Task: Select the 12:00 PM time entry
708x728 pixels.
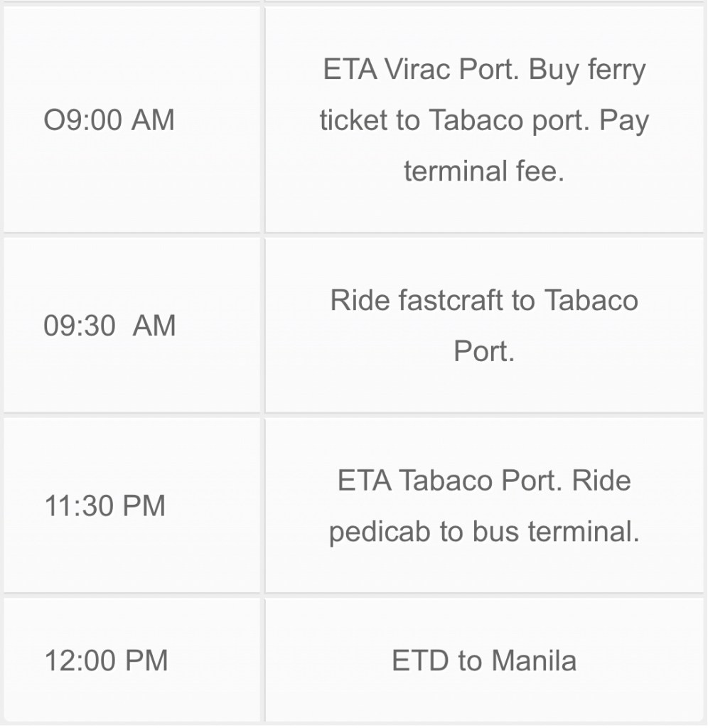Action: click(x=107, y=660)
